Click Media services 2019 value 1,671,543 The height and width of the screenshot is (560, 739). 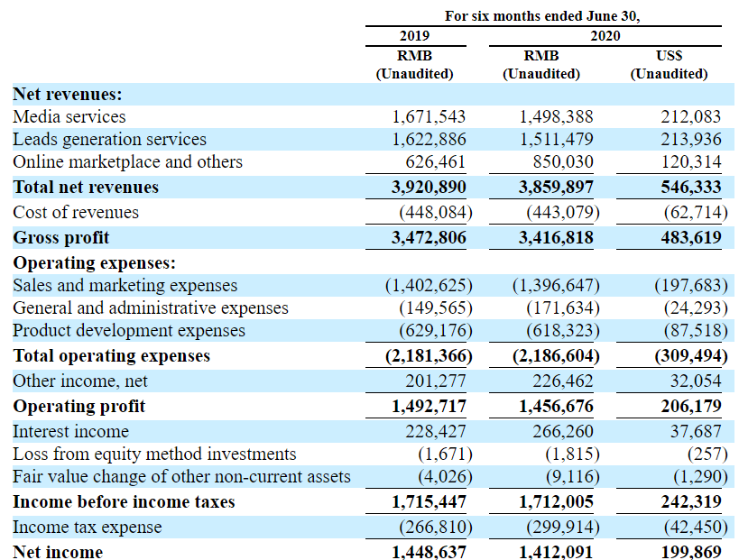pos(429,117)
